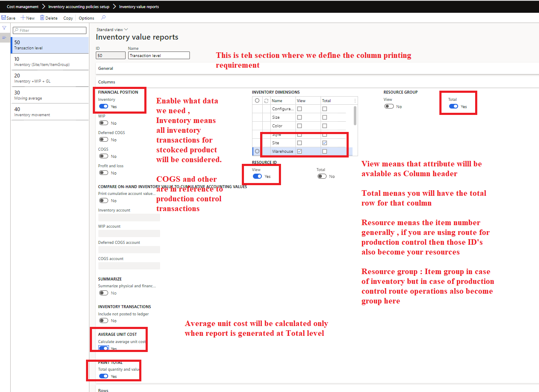Open the Standard view dropdown
Image resolution: width=539 pixels, height=392 pixels.
[x=112, y=29]
